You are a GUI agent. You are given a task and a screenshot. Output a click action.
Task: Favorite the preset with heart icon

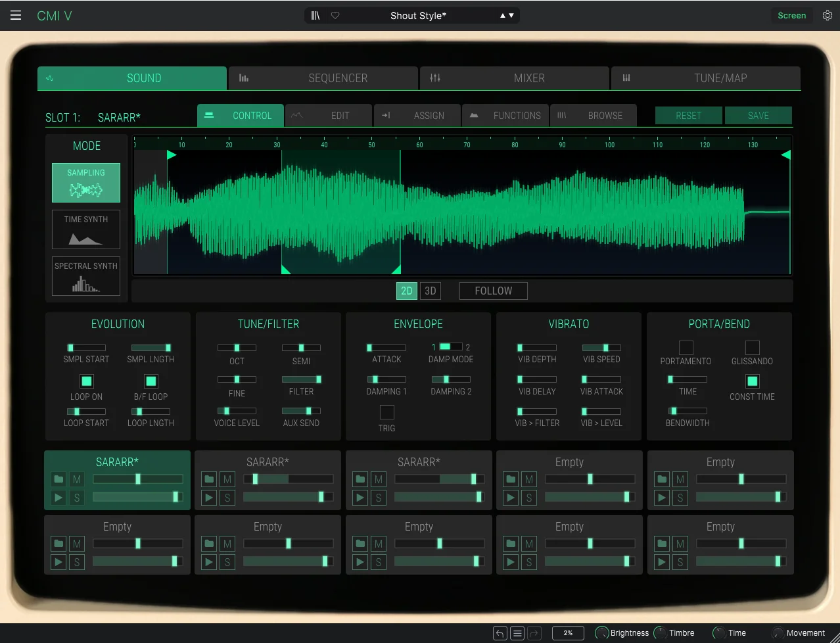[x=335, y=15]
